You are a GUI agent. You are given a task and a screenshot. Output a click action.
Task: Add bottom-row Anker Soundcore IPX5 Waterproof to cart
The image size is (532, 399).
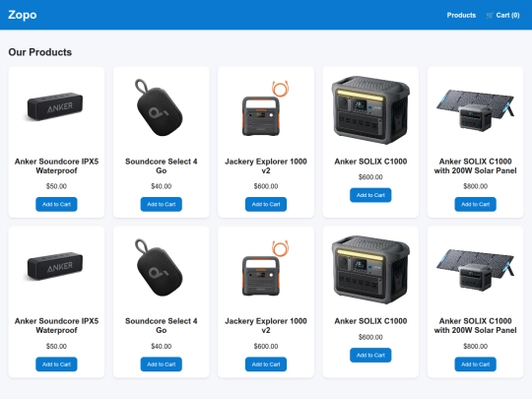coord(56,365)
